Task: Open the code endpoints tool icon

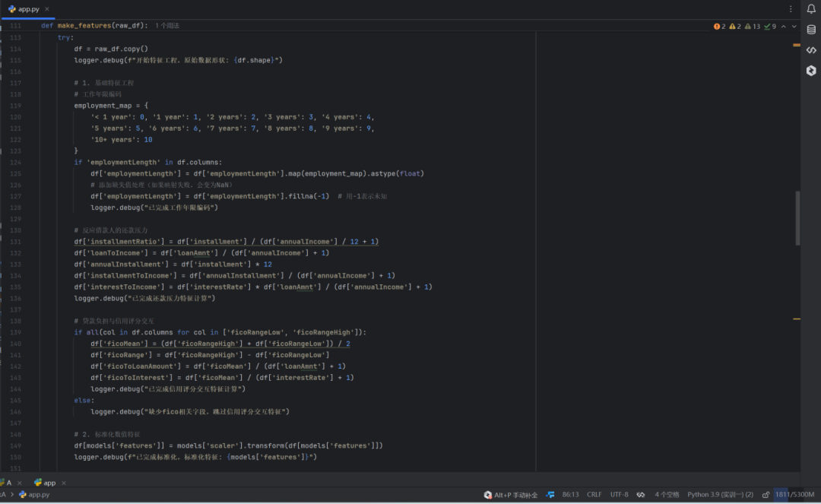Action: tap(811, 50)
